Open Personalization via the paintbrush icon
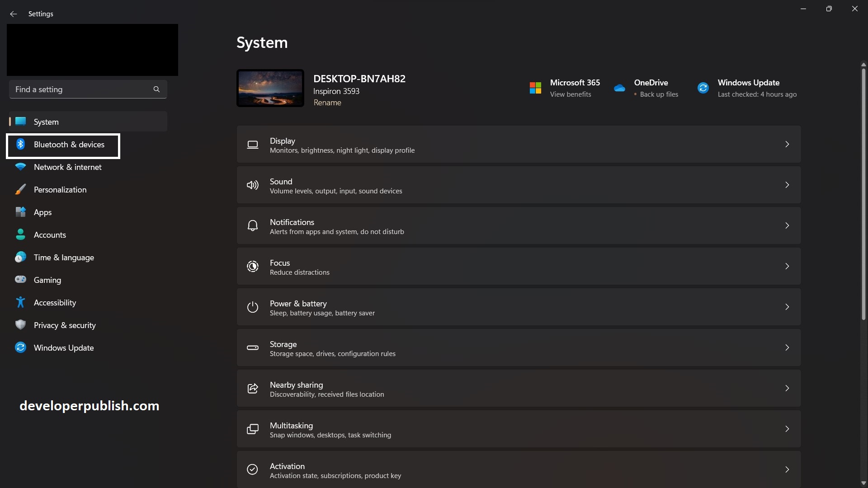Screen dimensions: 868x488 point(20,189)
